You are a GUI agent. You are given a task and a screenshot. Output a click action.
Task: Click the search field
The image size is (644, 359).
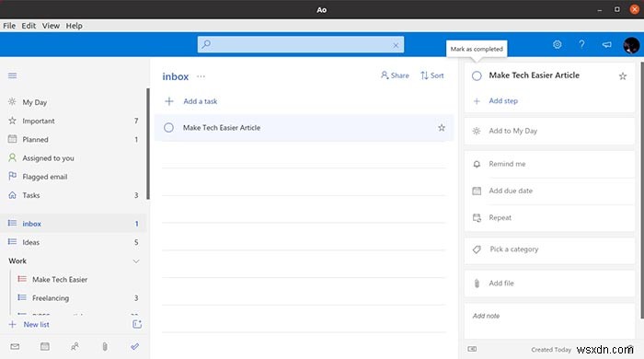pyautogui.click(x=301, y=44)
